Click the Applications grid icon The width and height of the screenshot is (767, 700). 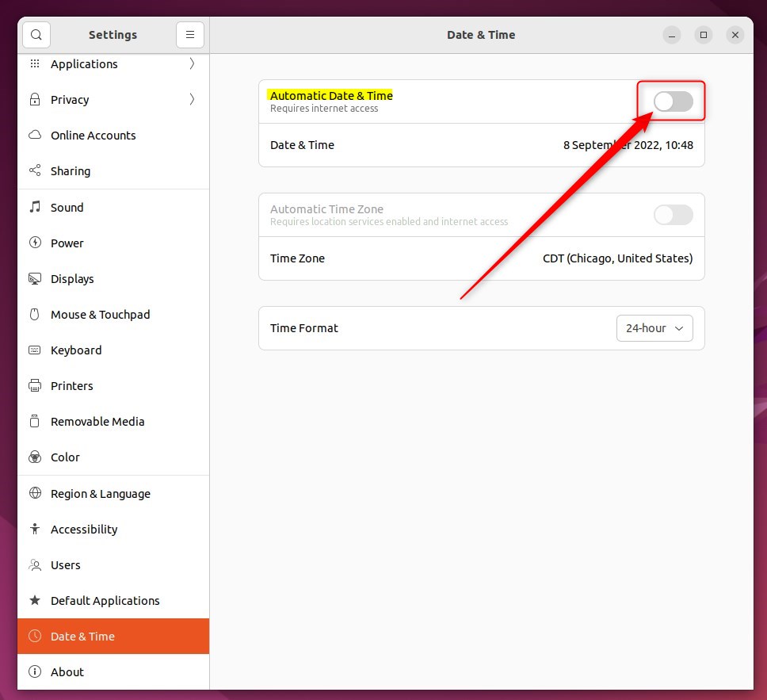point(35,63)
